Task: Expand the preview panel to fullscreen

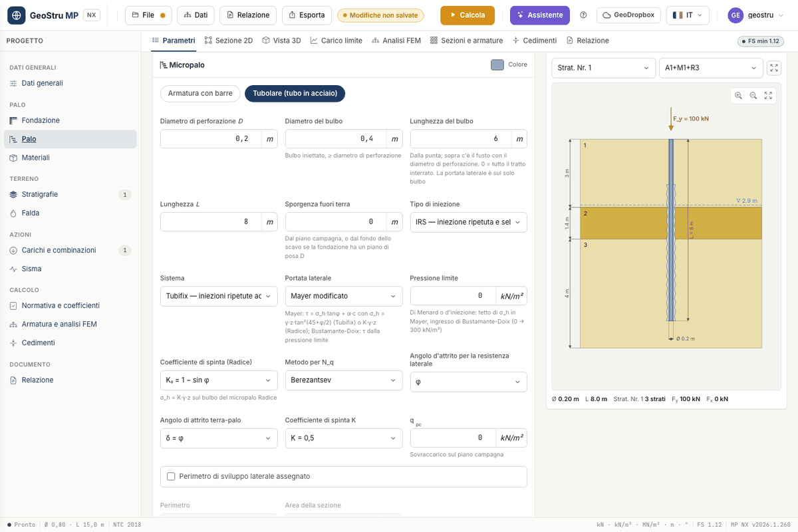Action: (774, 68)
